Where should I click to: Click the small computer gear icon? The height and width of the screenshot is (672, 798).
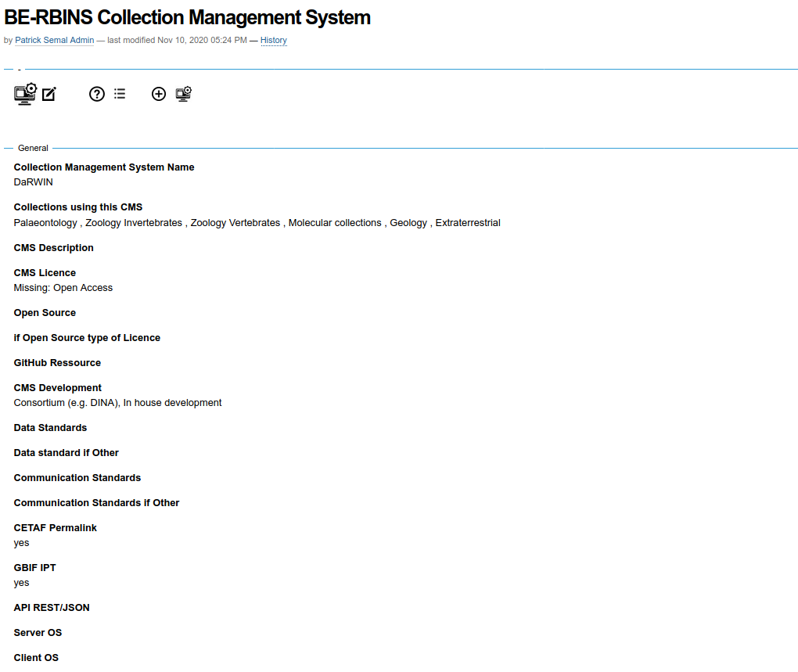pyautogui.click(x=184, y=94)
